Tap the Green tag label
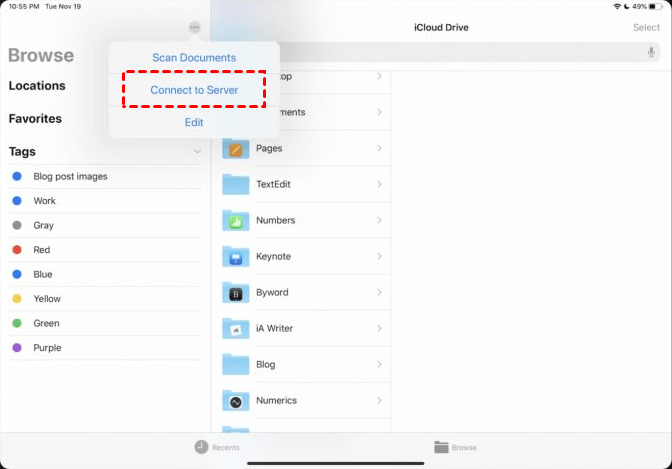 pos(46,323)
